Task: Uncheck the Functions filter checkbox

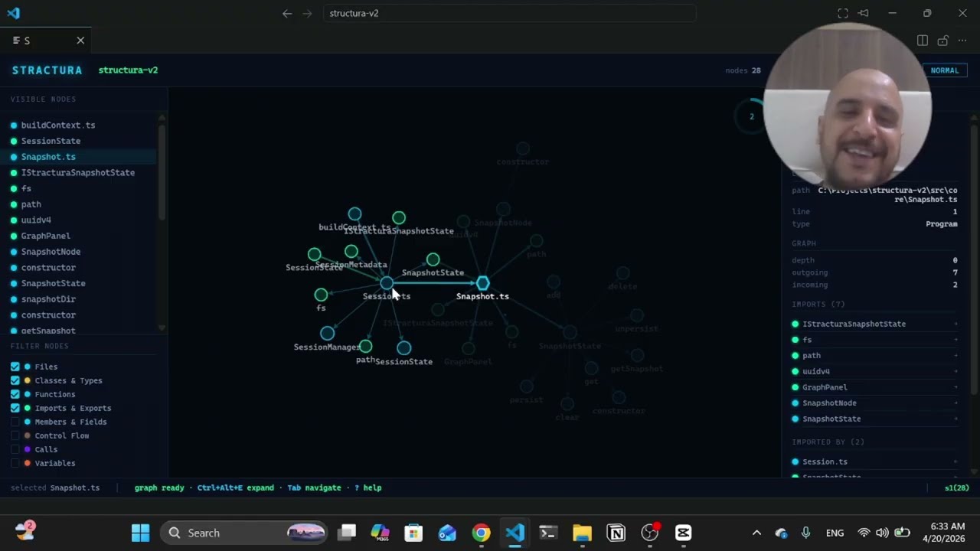Action: (15, 394)
